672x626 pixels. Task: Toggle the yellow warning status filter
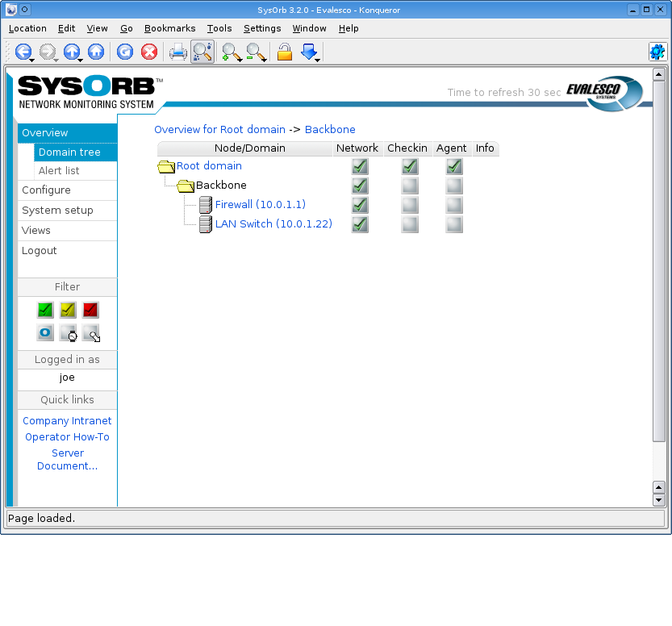pyautogui.click(x=68, y=310)
